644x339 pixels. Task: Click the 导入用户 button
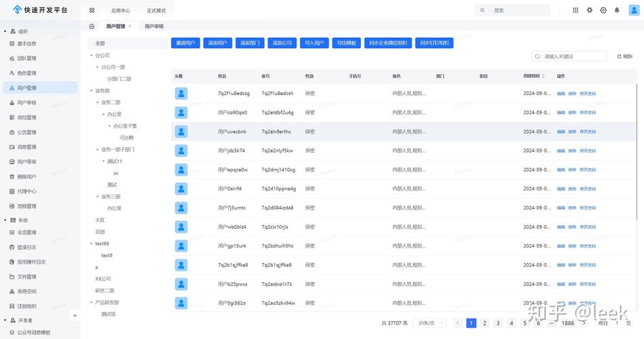pyautogui.click(x=314, y=43)
